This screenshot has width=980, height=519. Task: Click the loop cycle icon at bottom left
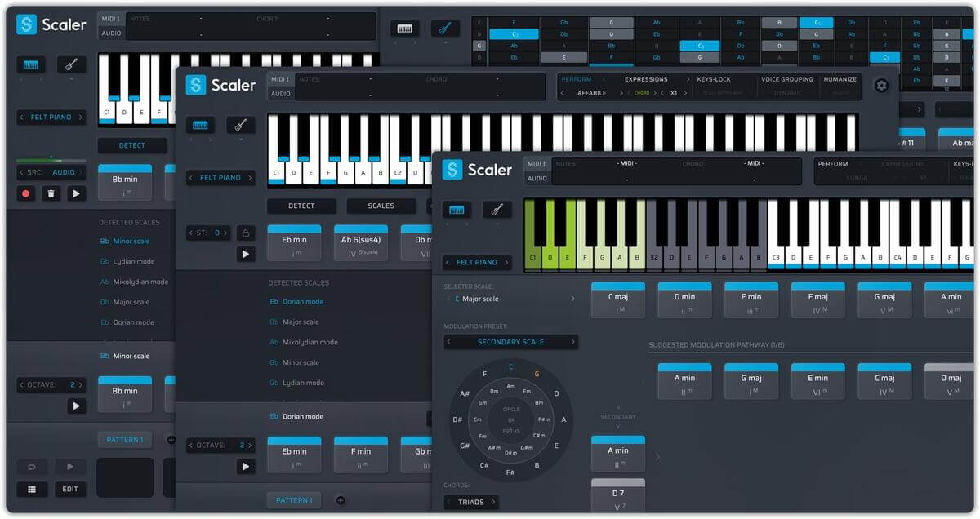coord(30,465)
